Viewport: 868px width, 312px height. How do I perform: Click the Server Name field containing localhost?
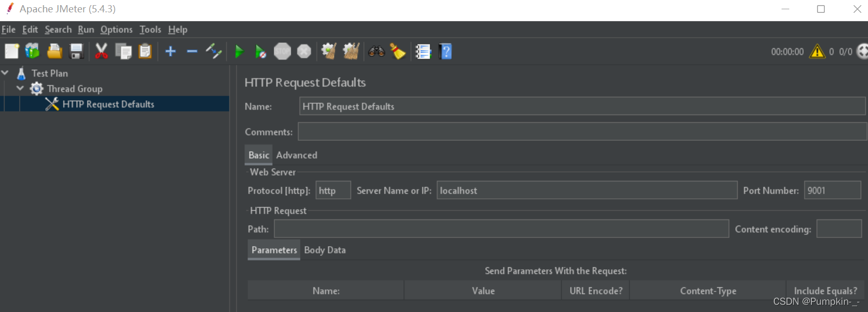[587, 190]
